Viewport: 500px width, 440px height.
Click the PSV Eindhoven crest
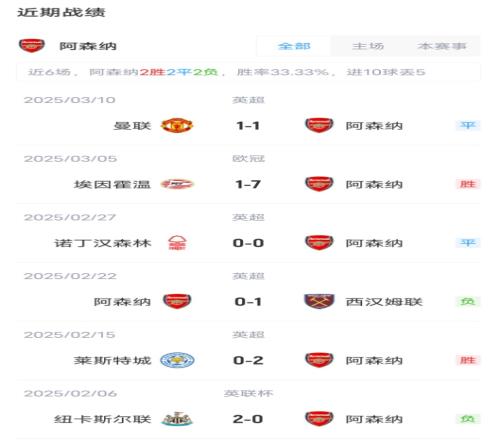pos(177,184)
